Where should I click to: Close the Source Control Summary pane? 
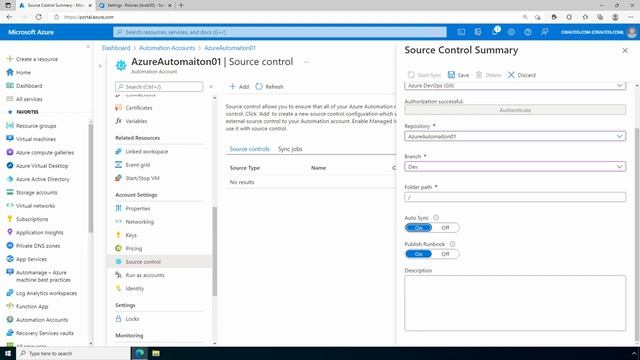coord(625,51)
